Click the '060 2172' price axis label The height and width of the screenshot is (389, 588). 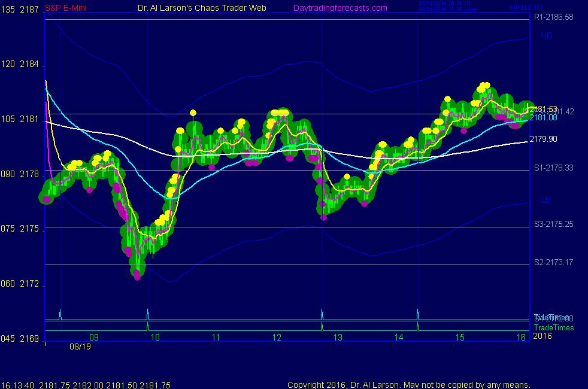[x=20, y=284]
